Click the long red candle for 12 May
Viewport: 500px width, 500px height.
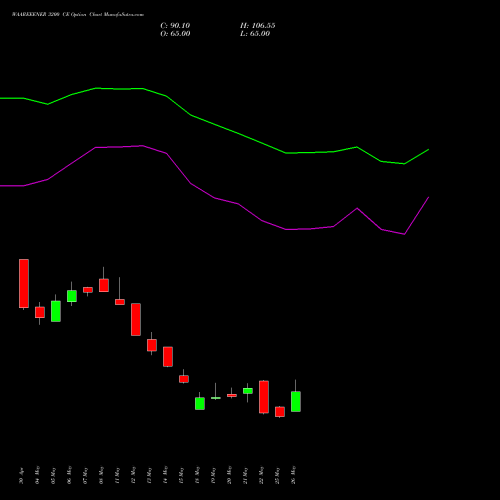(136, 319)
